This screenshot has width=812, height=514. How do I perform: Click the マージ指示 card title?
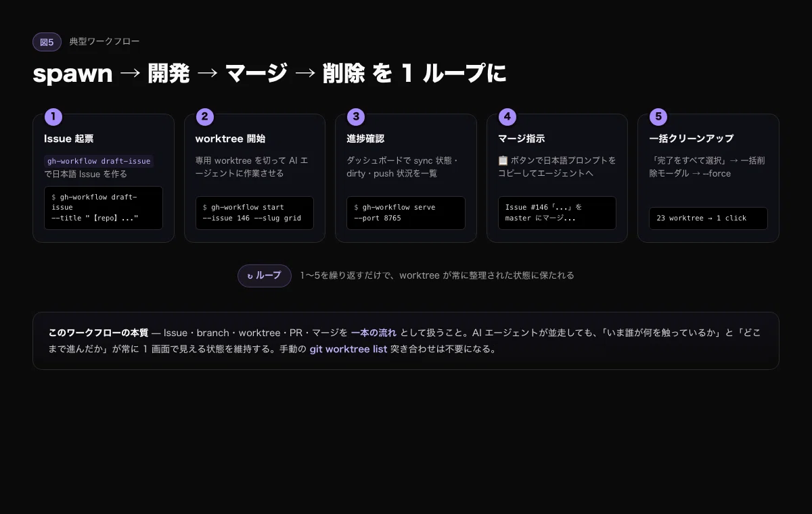coord(521,139)
